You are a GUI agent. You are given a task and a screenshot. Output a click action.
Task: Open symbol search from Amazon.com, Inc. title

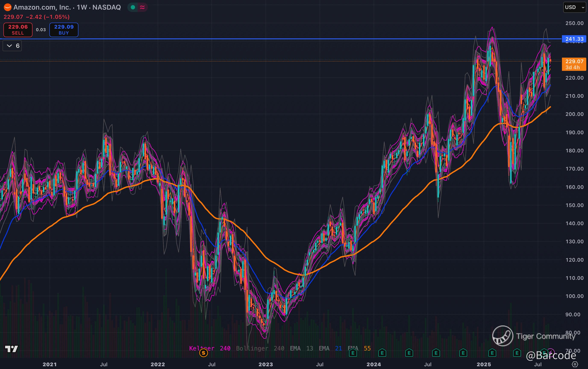[x=42, y=7]
